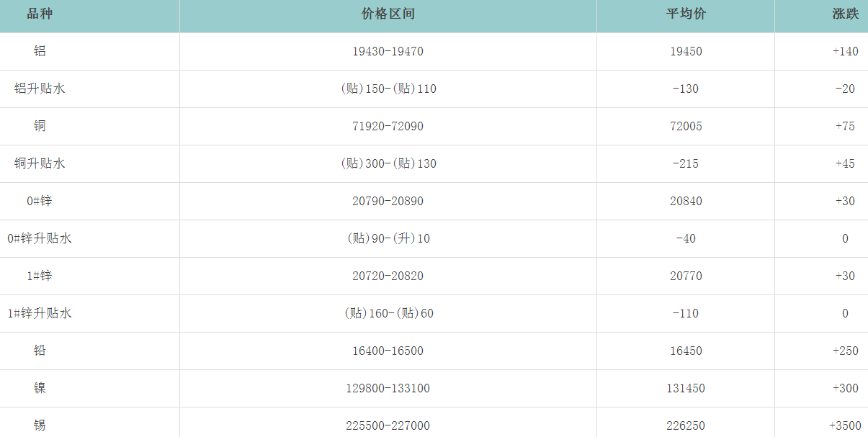This screenshot has height=437, width=868.
Task: Click the 平均价 column header
Action: point(686,14)
